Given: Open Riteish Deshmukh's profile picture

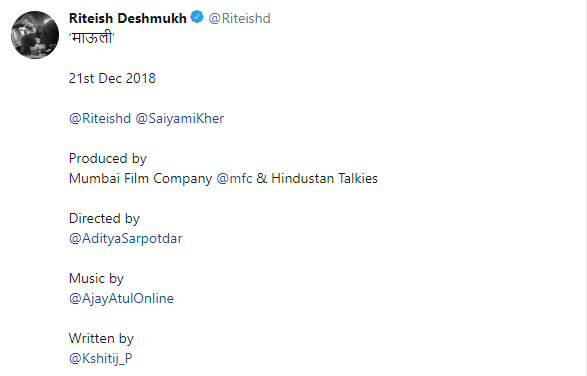Looking at the screenshot, I should 35,35.
